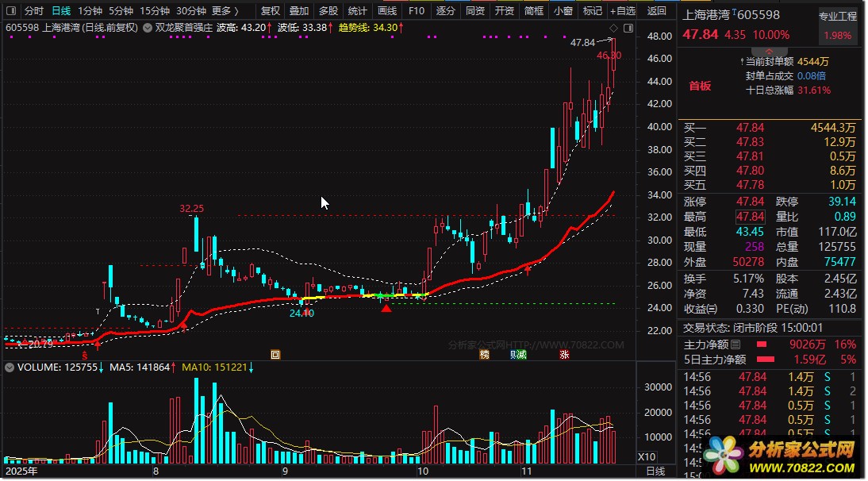Switch to 30分钟 chart period
Viewport: 868px width, 481px height.
pyautogui.click(x=191, y=10)
